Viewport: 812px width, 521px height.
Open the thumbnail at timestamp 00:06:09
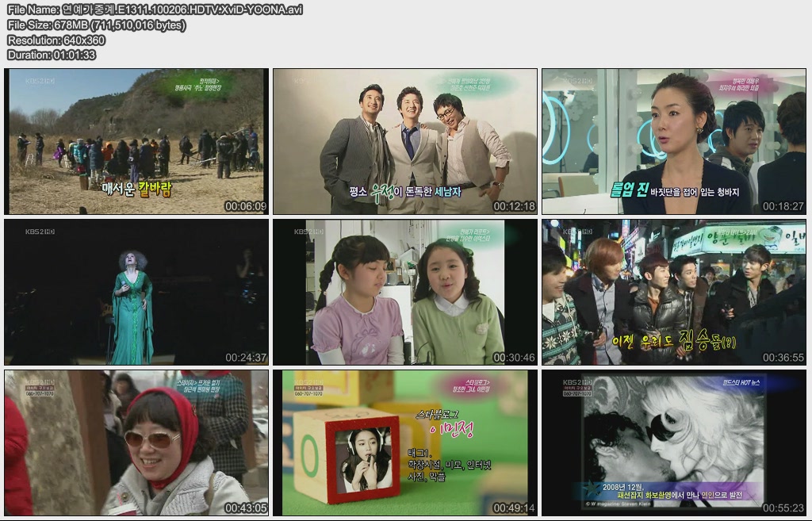pyautogui.click(x=136, y=141)
